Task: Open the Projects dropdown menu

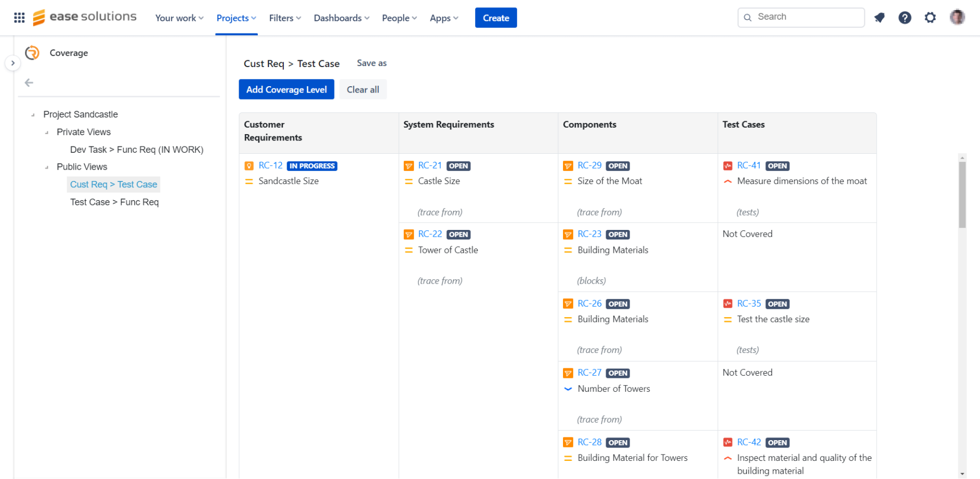Action: point(236,18)
